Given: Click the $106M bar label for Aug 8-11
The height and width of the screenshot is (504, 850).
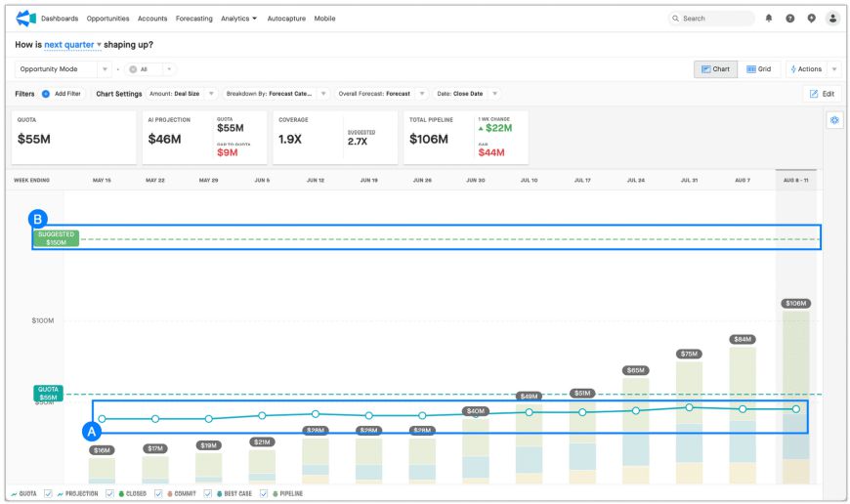Looking at the screenshot, I should [796, 304].
